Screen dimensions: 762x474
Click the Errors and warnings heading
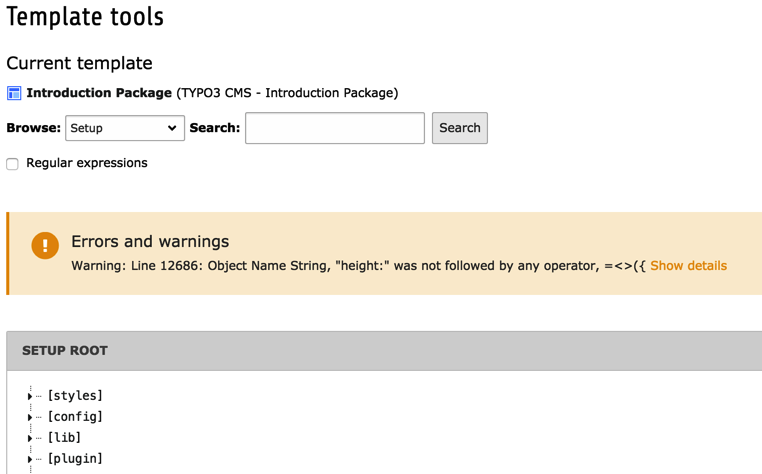tap(150, 241)
